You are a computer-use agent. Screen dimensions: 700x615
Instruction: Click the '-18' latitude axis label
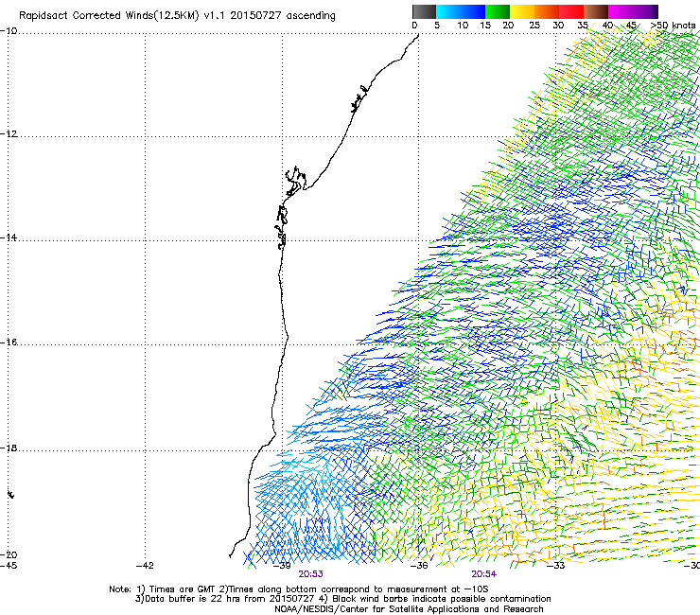pyautogui.click(x=9, y=448)
